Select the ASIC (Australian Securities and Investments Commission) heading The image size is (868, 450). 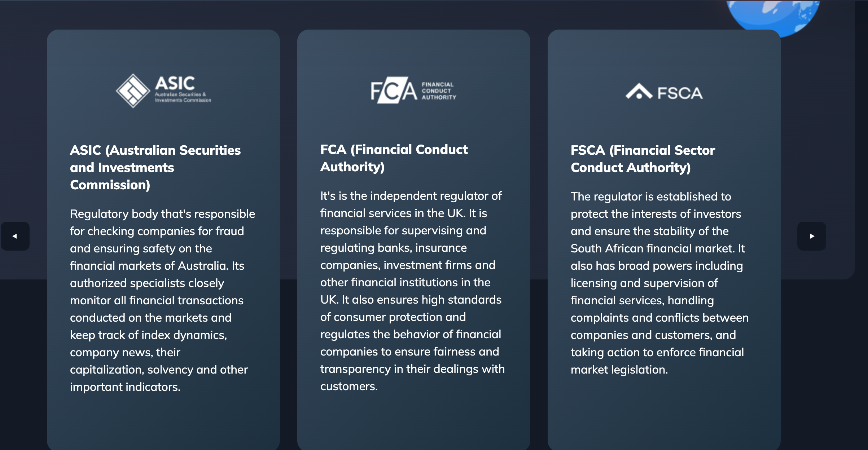pos(155,167)
